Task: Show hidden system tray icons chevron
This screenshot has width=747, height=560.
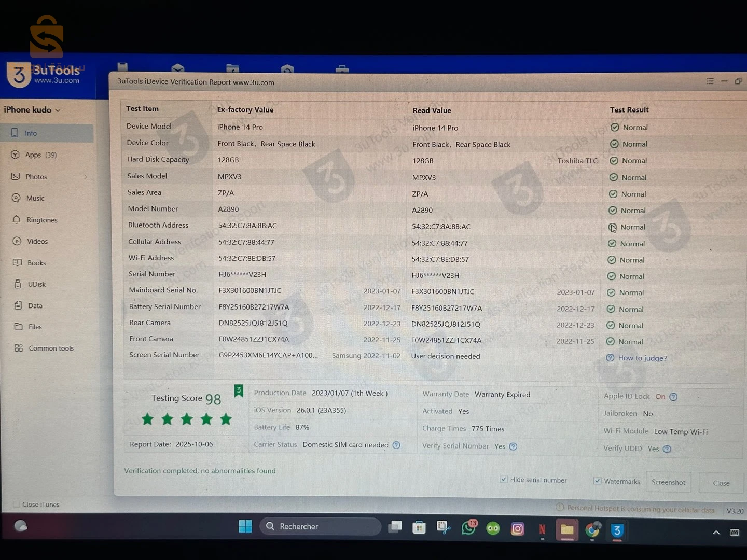Action: pos(716,533)
